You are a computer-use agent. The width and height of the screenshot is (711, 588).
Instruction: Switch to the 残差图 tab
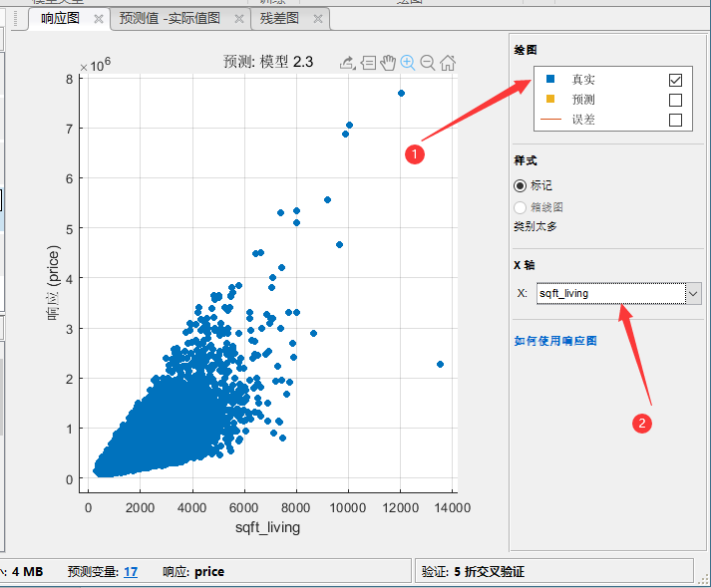click(279, 19)
